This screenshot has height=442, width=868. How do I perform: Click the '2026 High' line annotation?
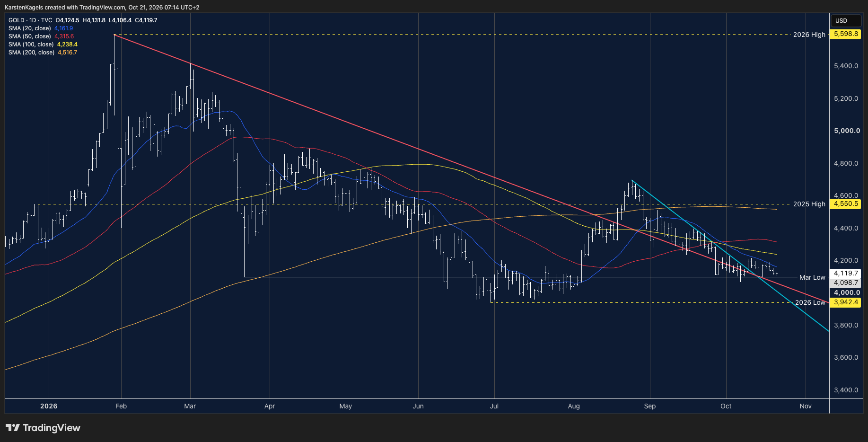(x=809, y=35)
